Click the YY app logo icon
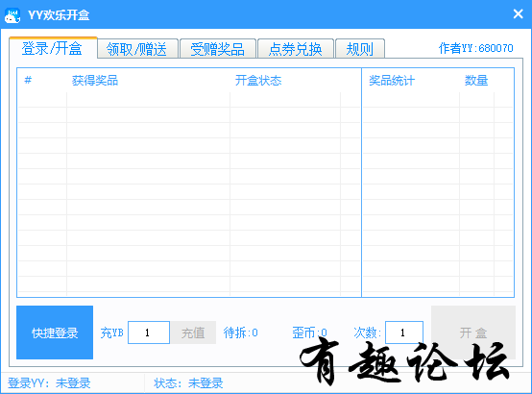The image size is (532, 394). [12, 15]
